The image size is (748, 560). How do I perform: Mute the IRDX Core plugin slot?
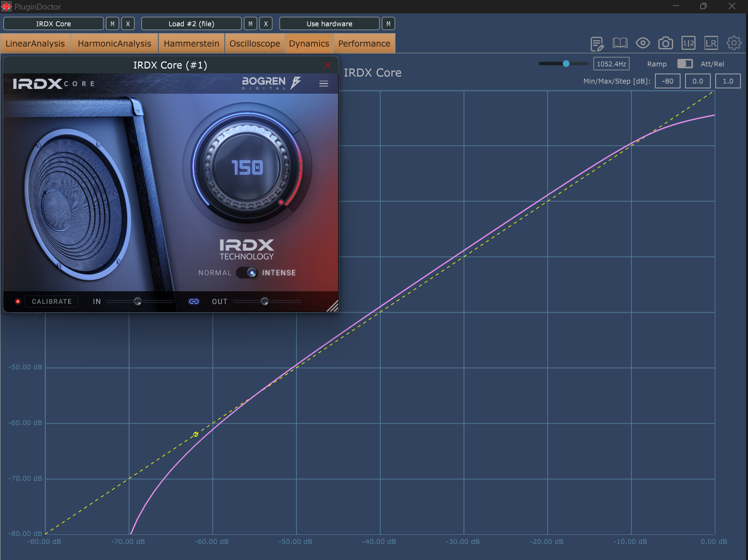(x=113, y=24)
